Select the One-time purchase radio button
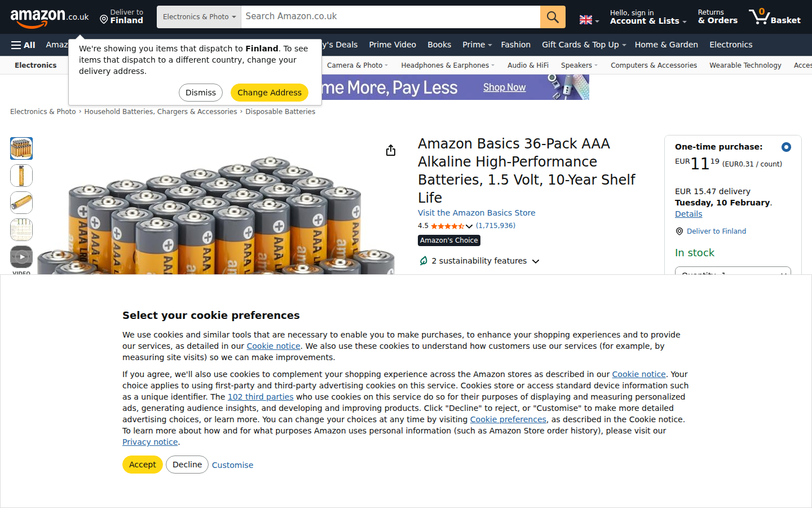 (x=786, y=147)
